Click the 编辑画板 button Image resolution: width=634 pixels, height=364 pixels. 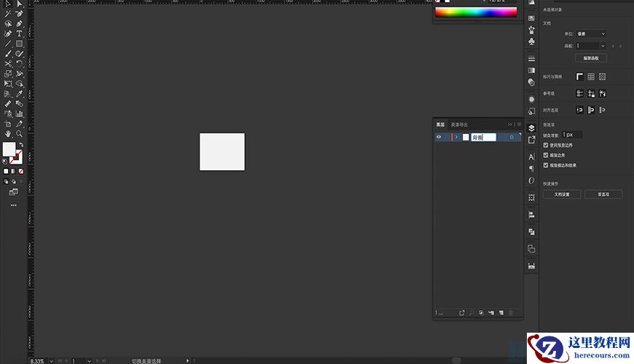pyautogui.click(x=590, y=58)
